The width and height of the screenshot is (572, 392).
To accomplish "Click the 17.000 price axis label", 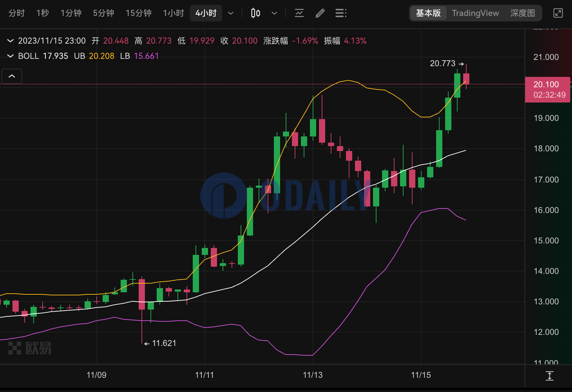I will 546,180.
